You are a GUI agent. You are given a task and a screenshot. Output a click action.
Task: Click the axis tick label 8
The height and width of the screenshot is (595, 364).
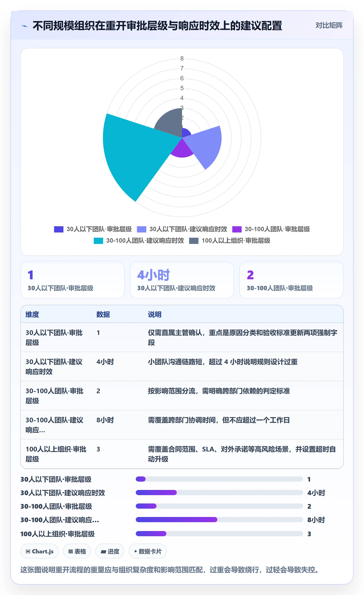point(182,59)
